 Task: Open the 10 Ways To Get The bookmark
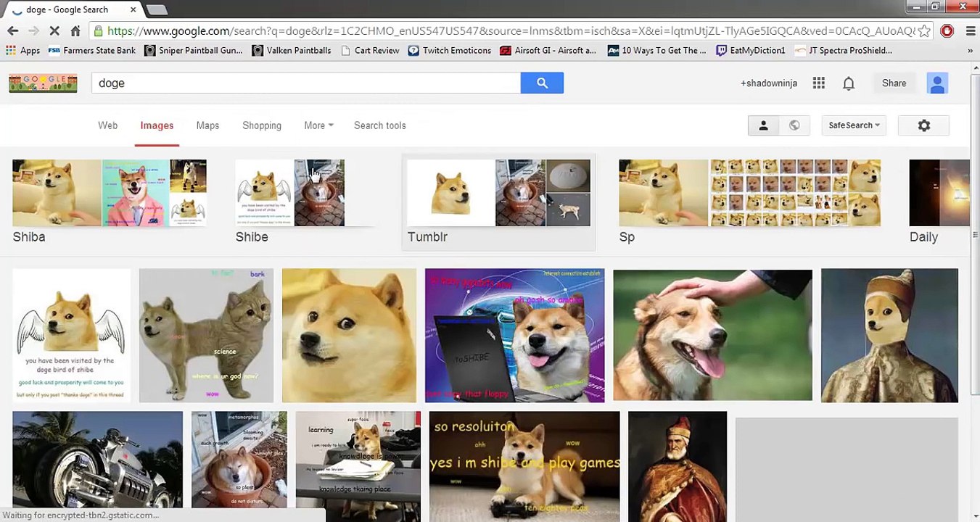point(657,51)
